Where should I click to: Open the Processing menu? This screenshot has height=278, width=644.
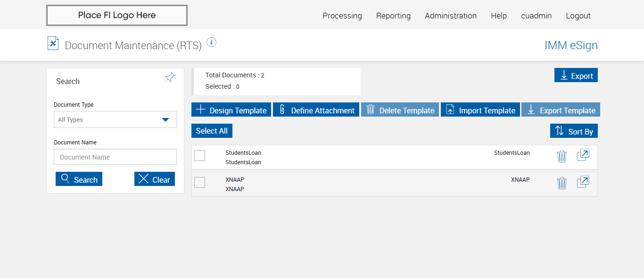tap(342, 16)
